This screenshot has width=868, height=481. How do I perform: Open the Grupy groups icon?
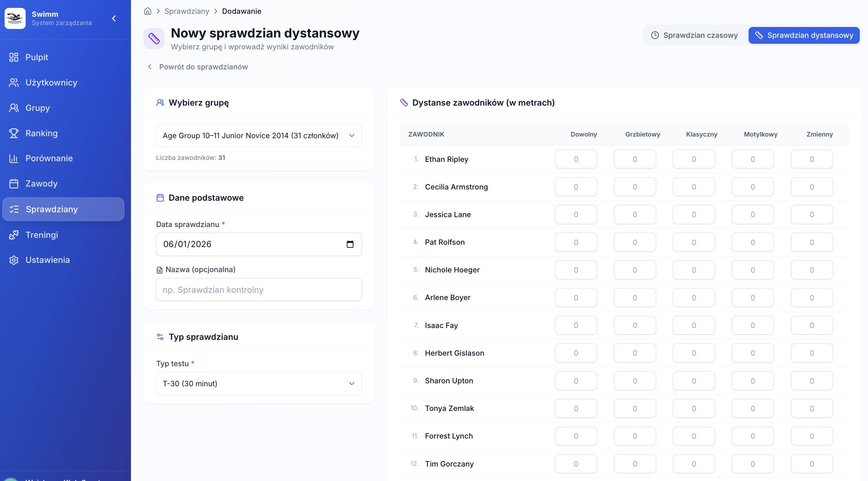(x=13, y=108)
